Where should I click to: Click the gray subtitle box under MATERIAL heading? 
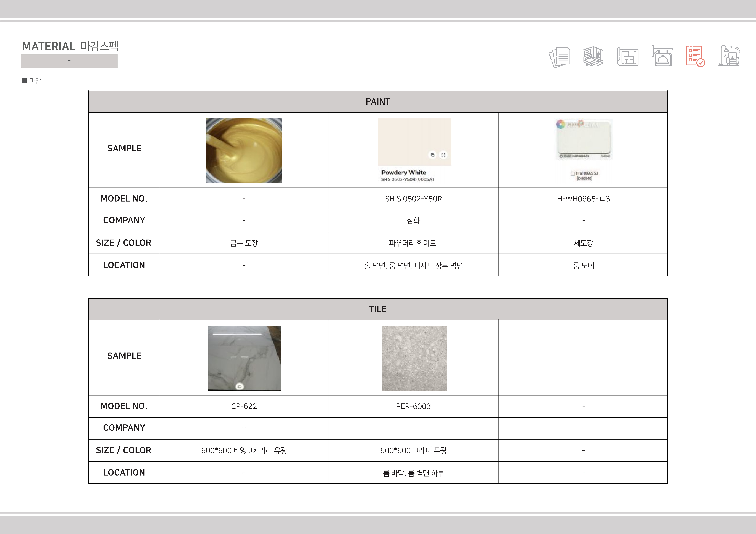[x=69, y=61]
